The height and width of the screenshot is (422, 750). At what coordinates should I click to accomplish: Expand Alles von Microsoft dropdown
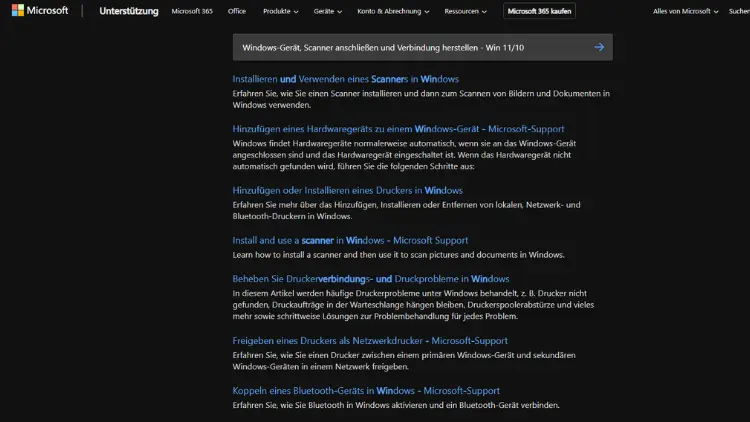click(x=685, y=11)
